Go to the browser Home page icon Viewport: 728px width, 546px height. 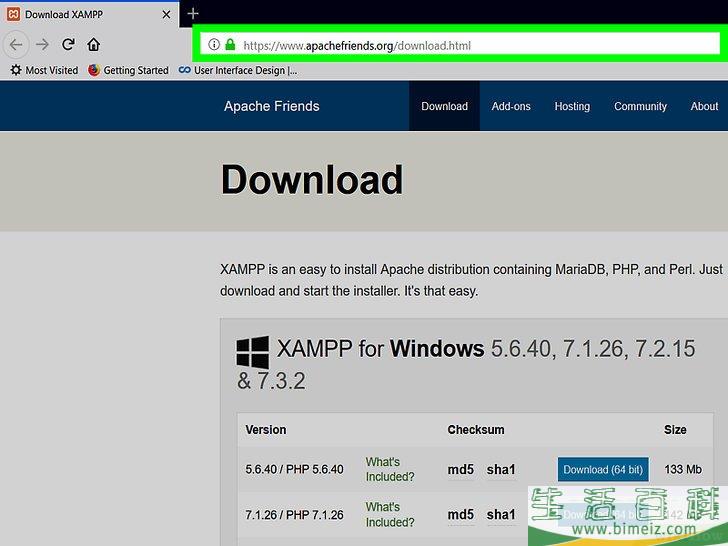[93, 45]
